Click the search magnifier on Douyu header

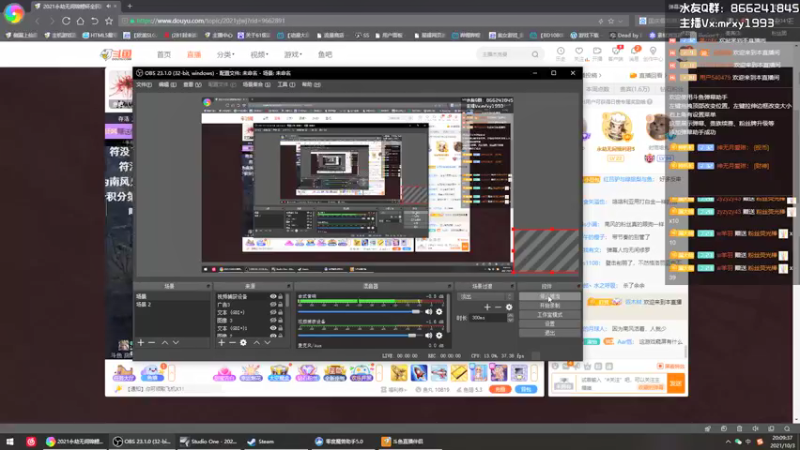pyautogui.click(x=535, y=55)
